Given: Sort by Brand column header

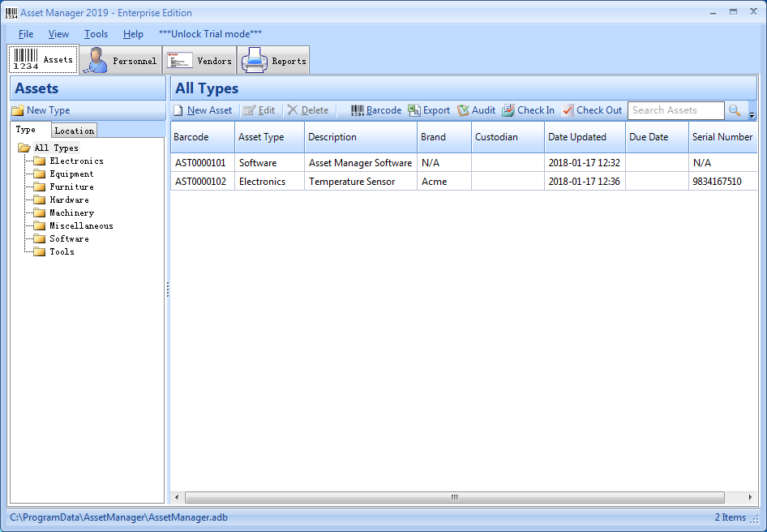Looking at the screenshot, I should (x=444, y=137).
